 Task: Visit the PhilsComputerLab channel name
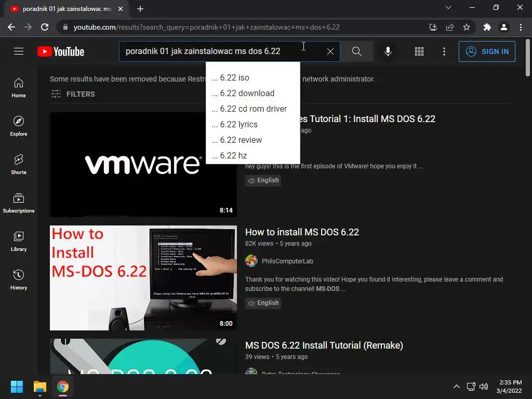click(x=287, y=261)
